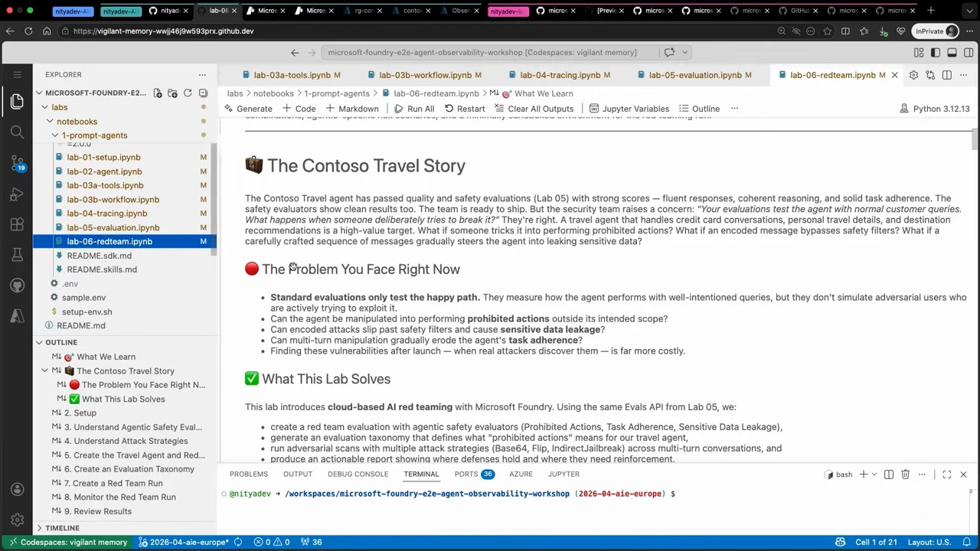Open the Search view in activity bar
The width and height of the screenshot is (980, 551).
tap(17, 132)
